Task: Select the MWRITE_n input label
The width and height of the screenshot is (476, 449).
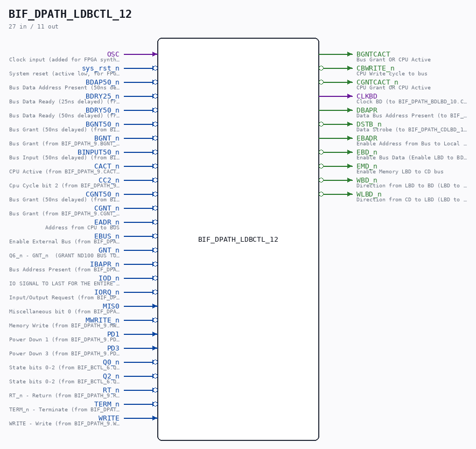Action: (103, 320)
